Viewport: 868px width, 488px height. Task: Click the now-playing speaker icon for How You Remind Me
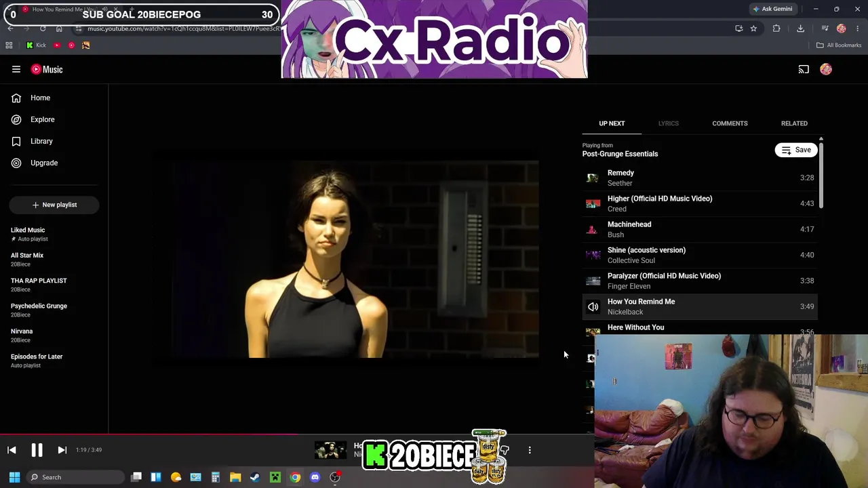click(593, 306)
